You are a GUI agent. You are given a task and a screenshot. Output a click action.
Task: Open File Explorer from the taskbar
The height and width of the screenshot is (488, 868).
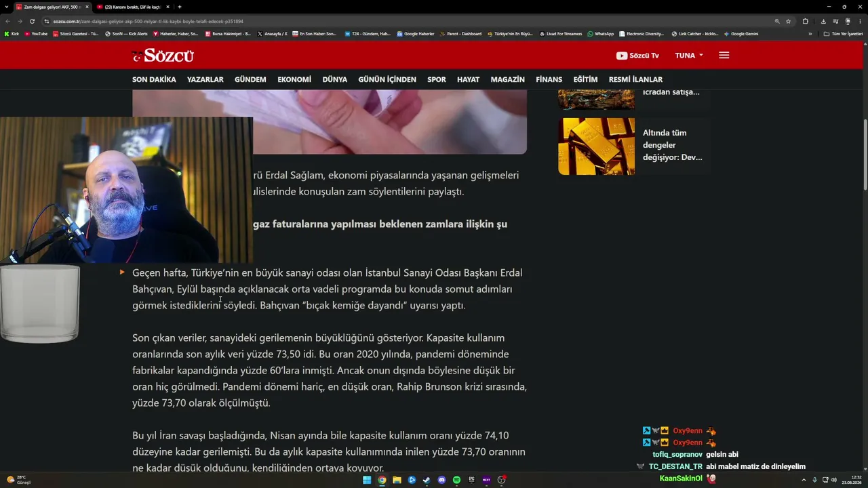(x=397, y=480)
